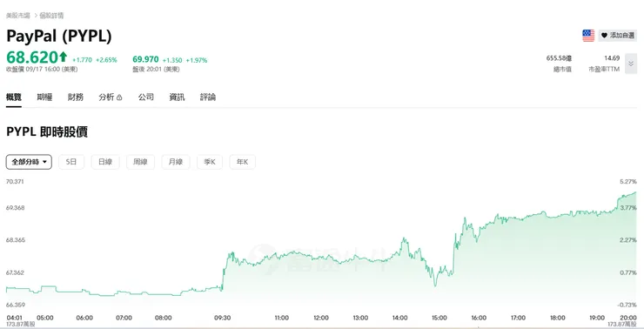Open the 評論 tab

[x=208, y=97]
